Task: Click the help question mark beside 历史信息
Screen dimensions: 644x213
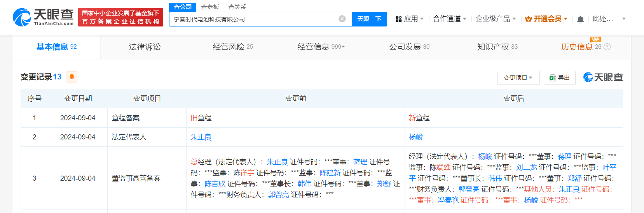Action: [607, 47]
